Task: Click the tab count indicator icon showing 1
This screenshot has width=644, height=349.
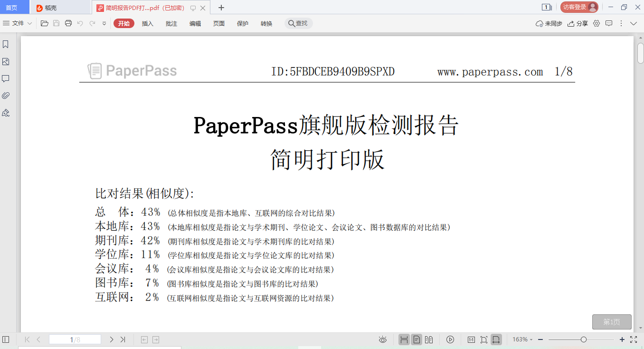Action: point(546,7)
